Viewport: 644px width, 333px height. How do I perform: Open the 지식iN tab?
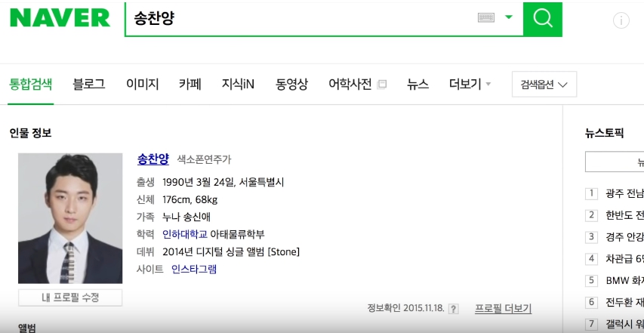click(238, 85)
